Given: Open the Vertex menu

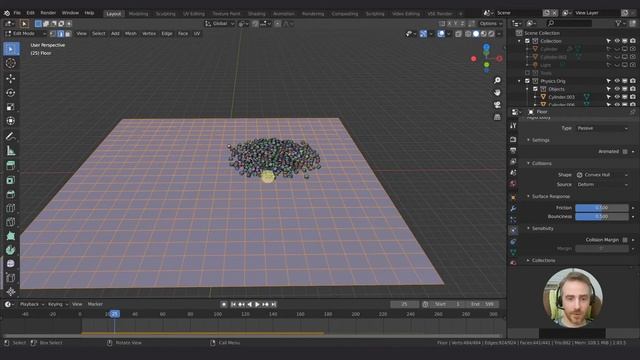Looking at the screenshot, I should [149, 34].
